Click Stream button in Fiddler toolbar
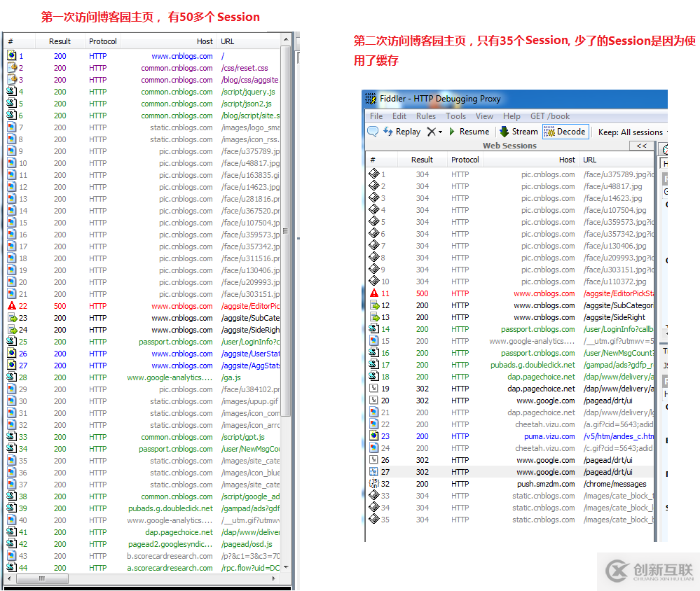Screen dimensions: 700x591 coord(519,132)
